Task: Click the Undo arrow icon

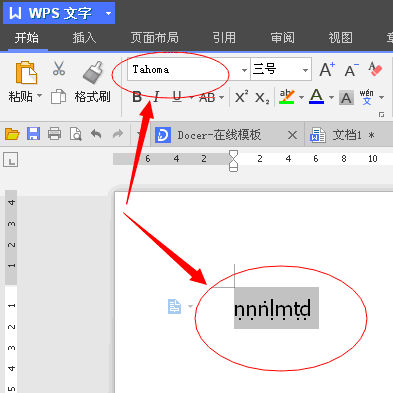Action: coord(96,134)
